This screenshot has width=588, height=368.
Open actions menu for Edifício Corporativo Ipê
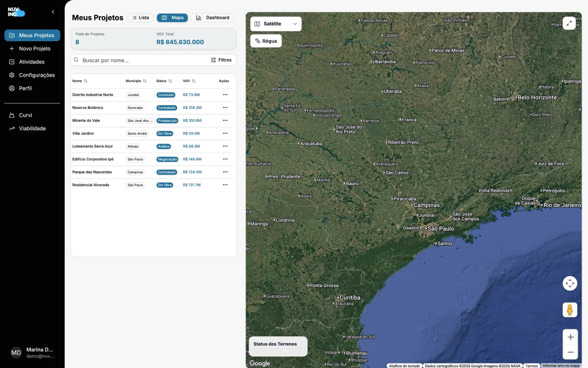tap(225, 159)
